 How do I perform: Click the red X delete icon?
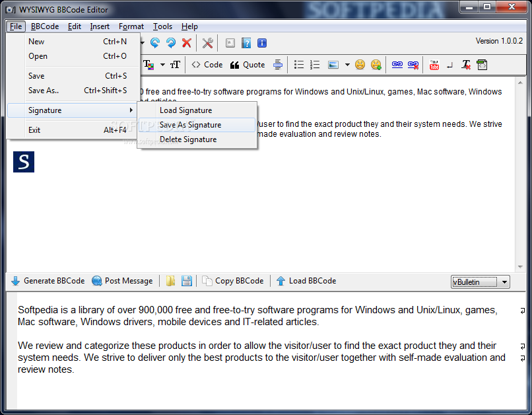point(187,43)
